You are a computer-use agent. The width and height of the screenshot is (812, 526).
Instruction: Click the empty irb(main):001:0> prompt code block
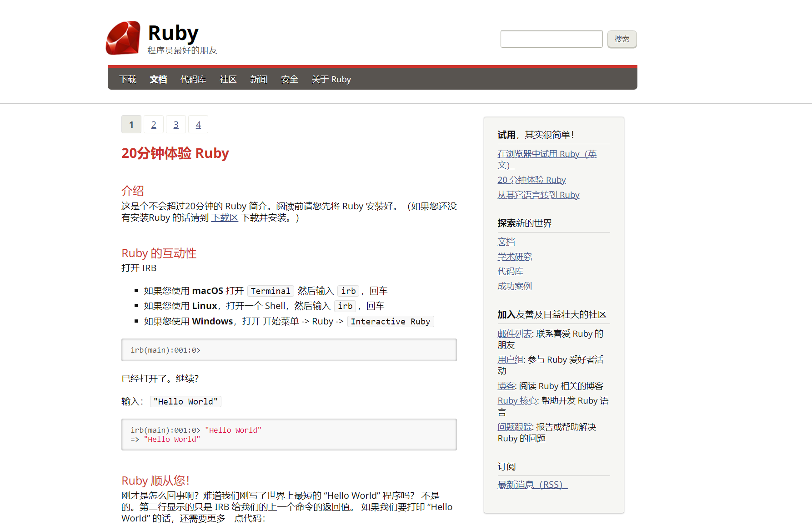[289, 350]
